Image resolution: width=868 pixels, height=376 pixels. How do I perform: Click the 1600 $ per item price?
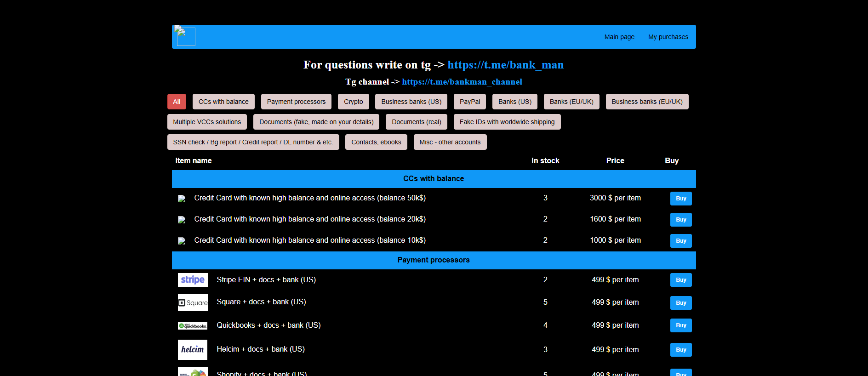click(x=615, y=219)
